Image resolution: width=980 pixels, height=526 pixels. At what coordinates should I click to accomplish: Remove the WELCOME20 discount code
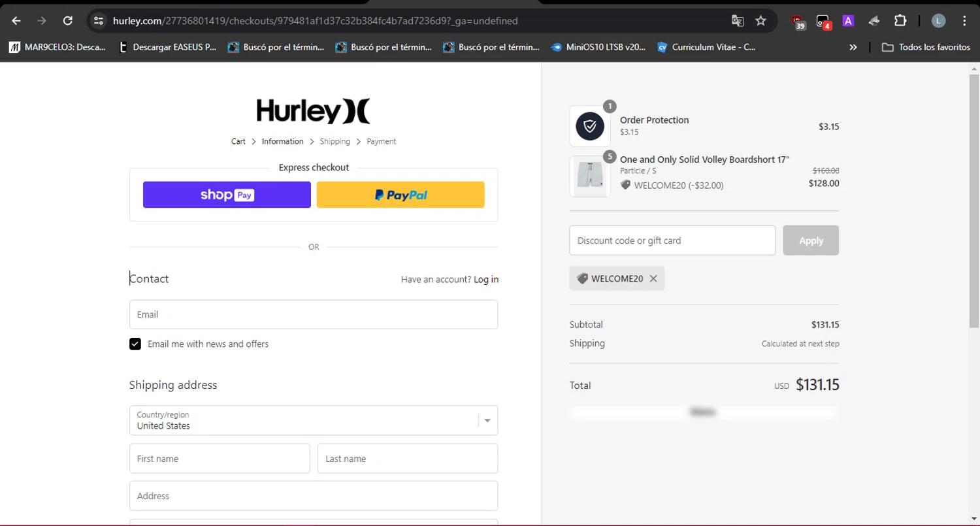pyautogui.click(x=653, y=278)
